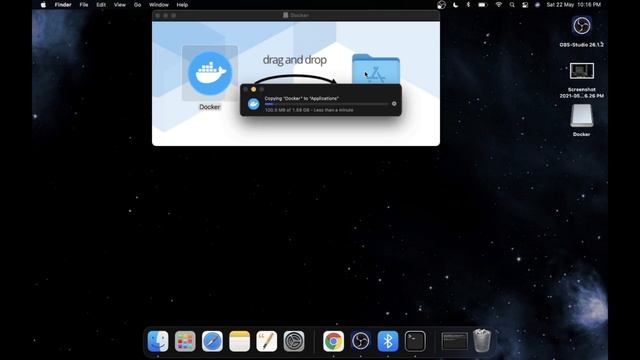The width and height of the screenshot is (640, 360).
Task: Open the File menu
Action: tap(84, 5)
